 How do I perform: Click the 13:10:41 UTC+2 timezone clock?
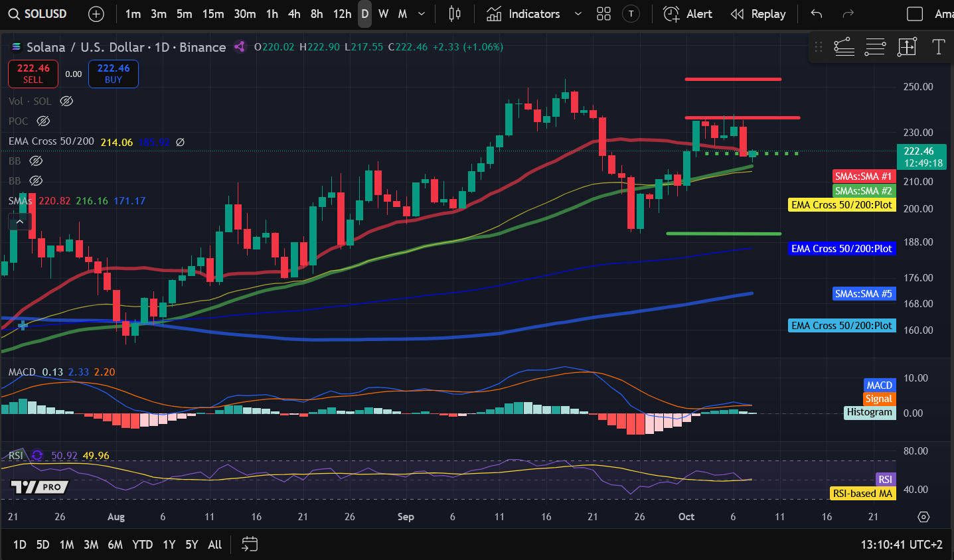click(902, 545)
